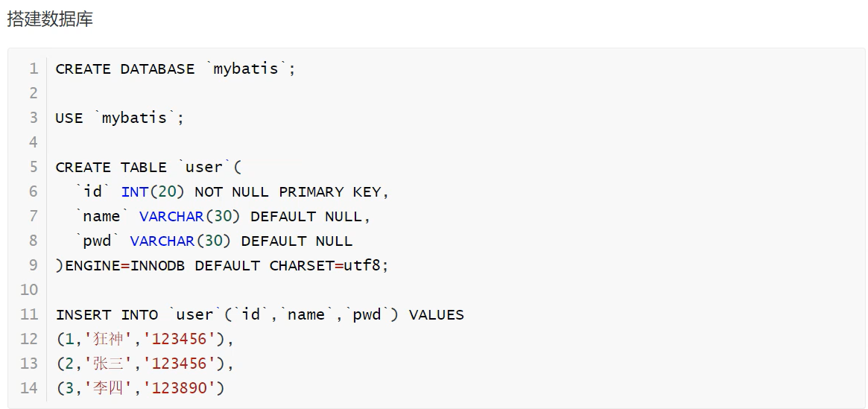Click the INSERT keyword on line 11
Image resolution: width=868 pixels, height=409 pixels.
83,315
